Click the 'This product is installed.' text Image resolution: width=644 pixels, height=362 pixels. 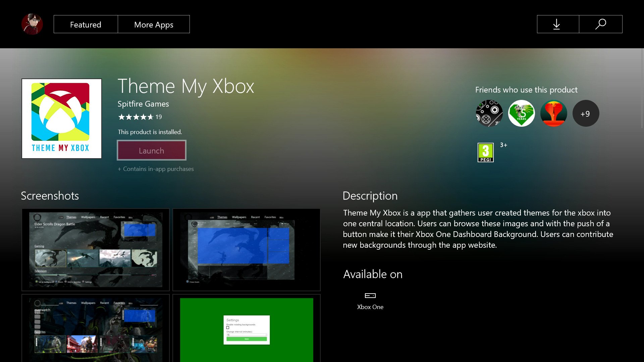(x=150, y=132)
